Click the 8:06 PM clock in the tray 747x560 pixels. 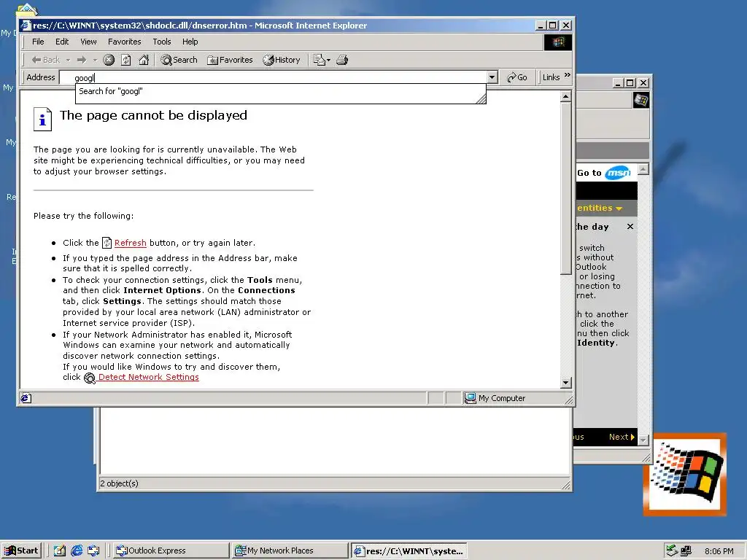(x=719, y=551)
